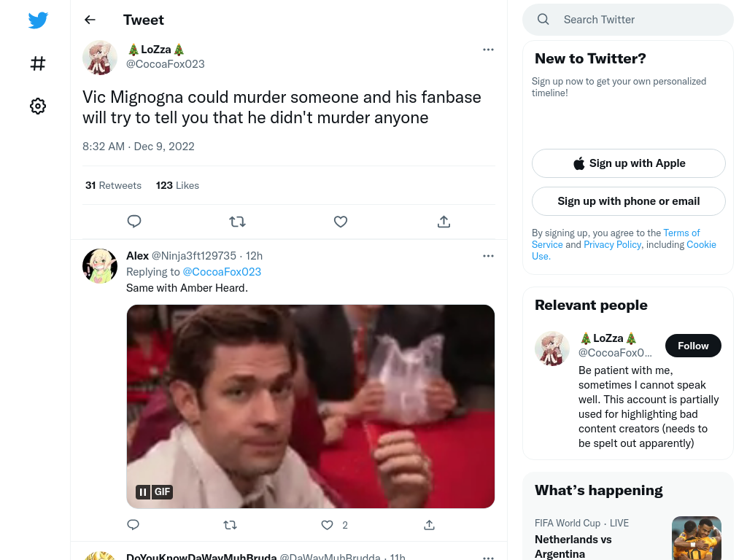Follow LoZza in Relevant people
This screenshot has height=560, width=747.
693,346
